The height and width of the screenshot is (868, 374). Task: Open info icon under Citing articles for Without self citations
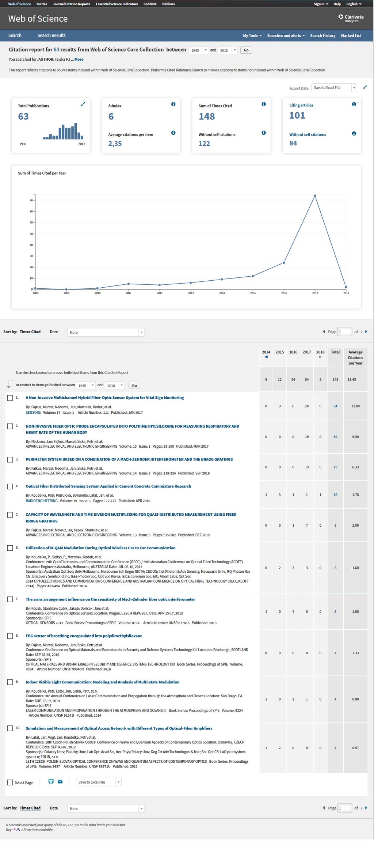coord(354,133)
